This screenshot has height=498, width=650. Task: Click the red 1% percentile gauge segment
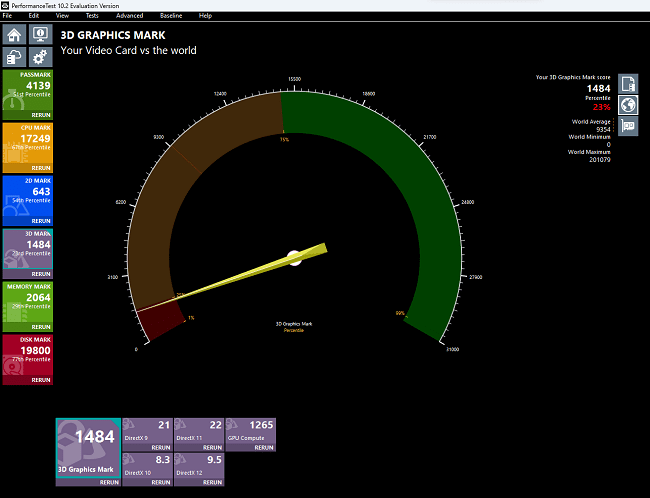(160, 320)
